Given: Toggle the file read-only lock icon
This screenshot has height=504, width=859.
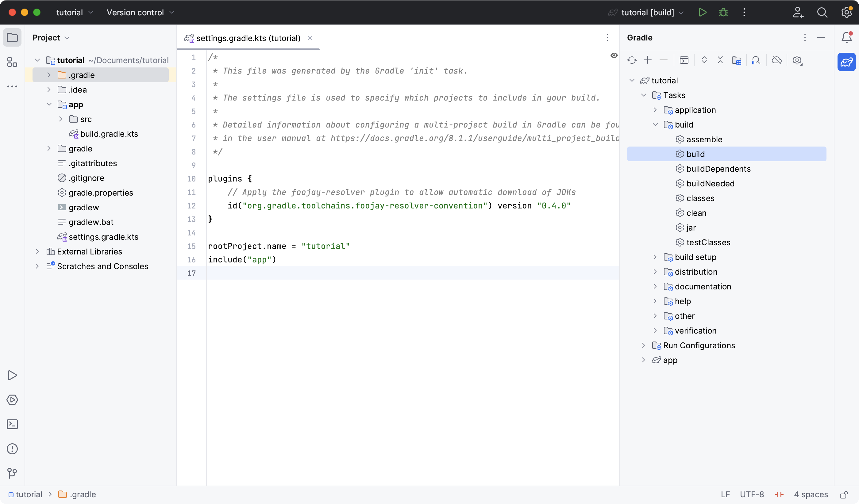Looking at the screenshot, I should coord(844,494).
